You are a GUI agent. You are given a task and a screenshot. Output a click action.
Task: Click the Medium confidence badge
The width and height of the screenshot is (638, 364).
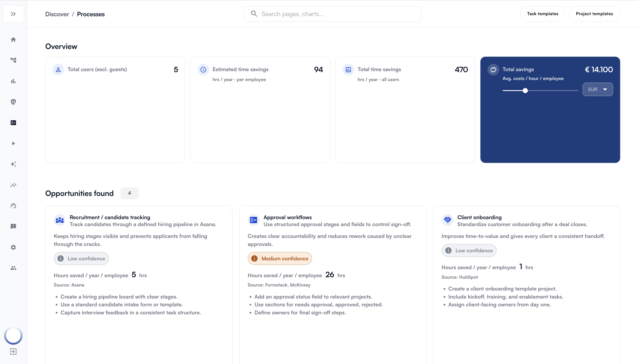(x=280, y=258)
